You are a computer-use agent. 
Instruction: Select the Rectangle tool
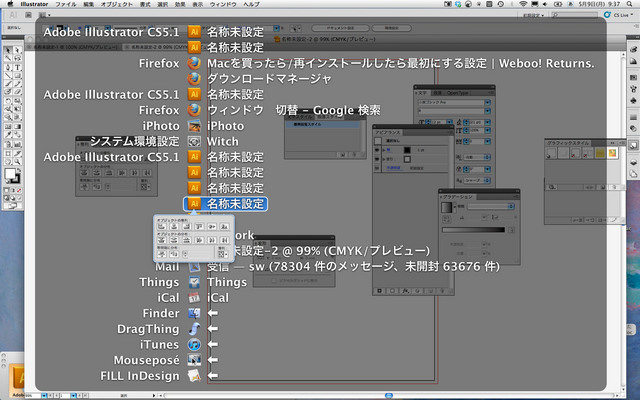coord(18,76)
